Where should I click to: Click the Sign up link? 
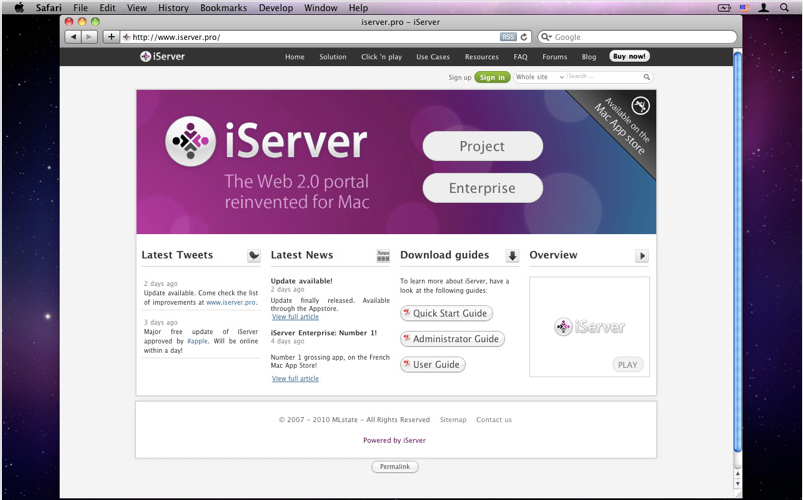click(x=460, y=77)
